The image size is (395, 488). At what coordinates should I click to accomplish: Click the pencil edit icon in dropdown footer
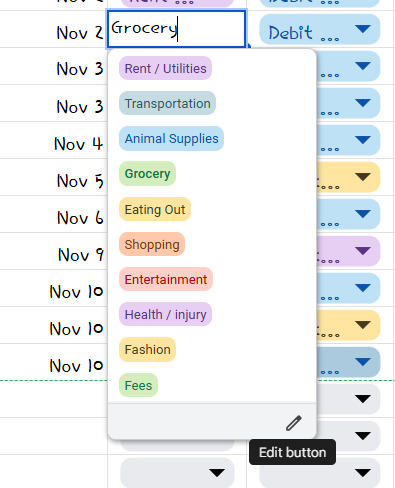pyautogui.click(x=294, y=423)
